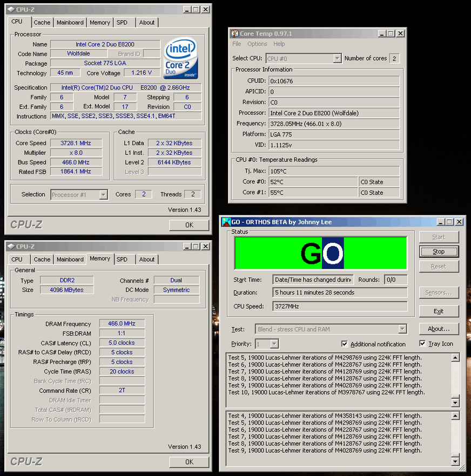Open the Options menu in Core Temp
Viewport: 471px width, 476px height.
257,44
